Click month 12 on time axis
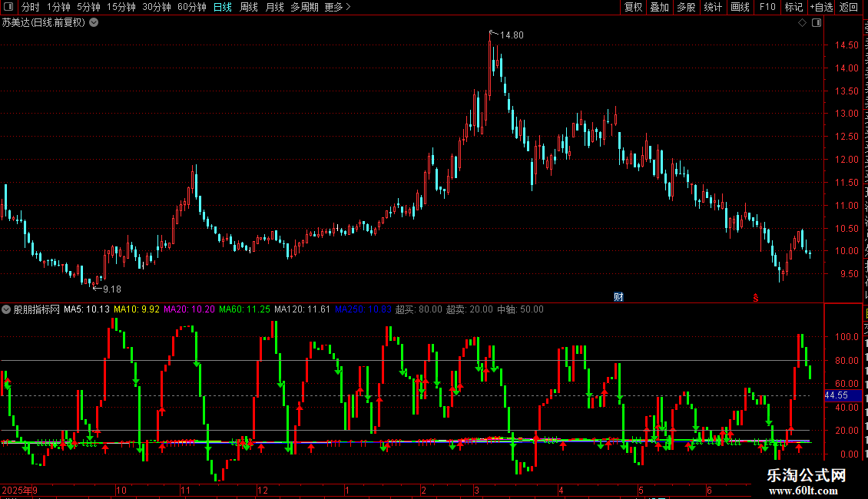 click(x=263, y=490)
